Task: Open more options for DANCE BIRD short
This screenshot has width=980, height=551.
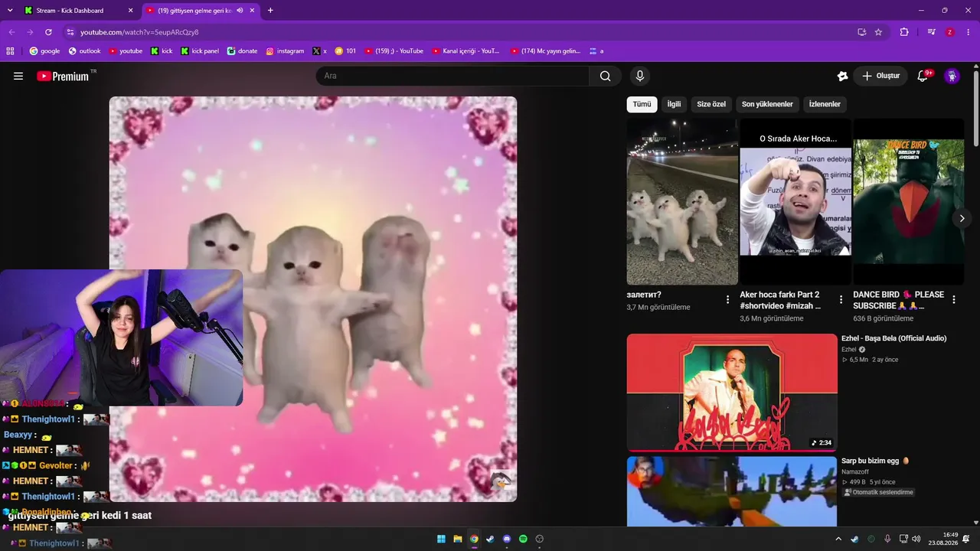Action: 954,300
